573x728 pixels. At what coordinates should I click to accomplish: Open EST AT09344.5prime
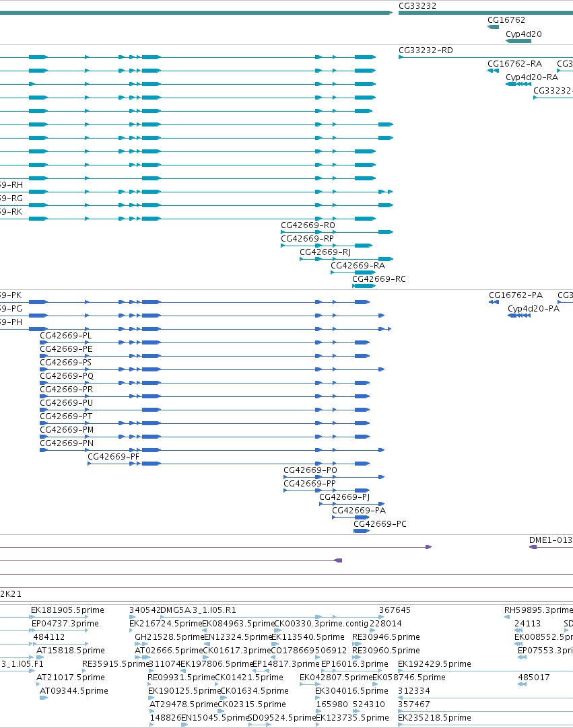[73, 691]
